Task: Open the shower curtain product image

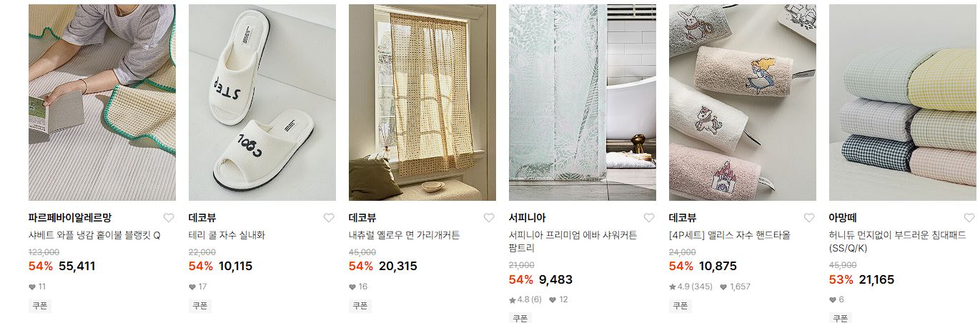Action: pyautogui.click(x=583, y=102)
